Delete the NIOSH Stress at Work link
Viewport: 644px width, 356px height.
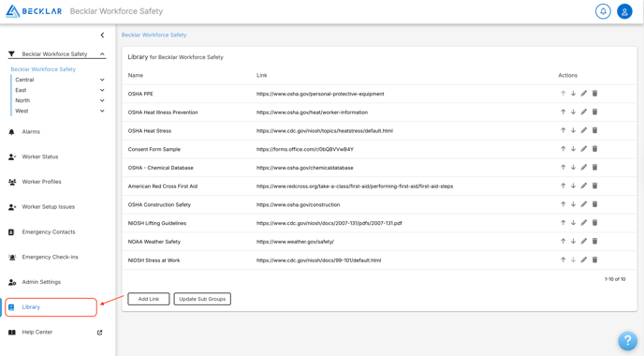pos(594,260)
